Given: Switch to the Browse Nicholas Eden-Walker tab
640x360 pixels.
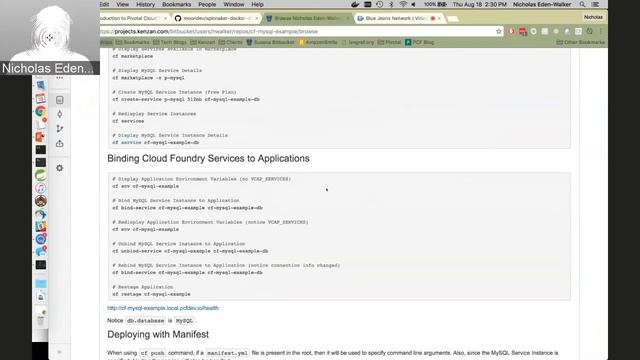Looking at the screenshot, I should click(x=306, y=18).
